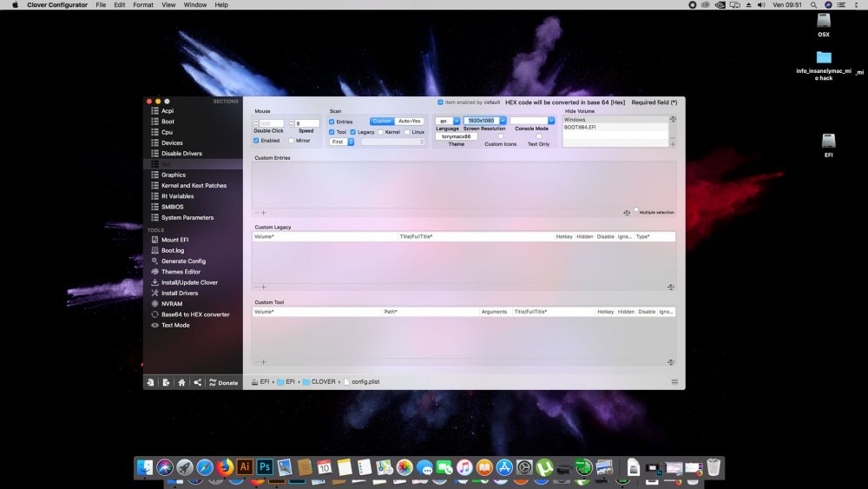Launch the Themes Editor
Screen dimensions: 868x489
coord(181,272)
